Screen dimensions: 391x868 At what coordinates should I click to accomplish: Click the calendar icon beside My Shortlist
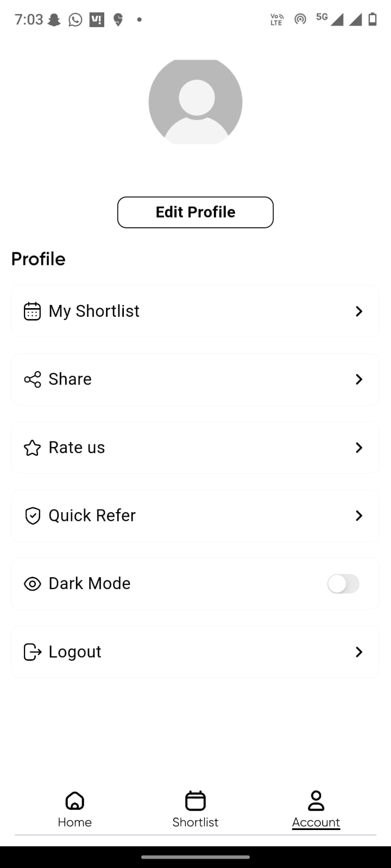32,311
